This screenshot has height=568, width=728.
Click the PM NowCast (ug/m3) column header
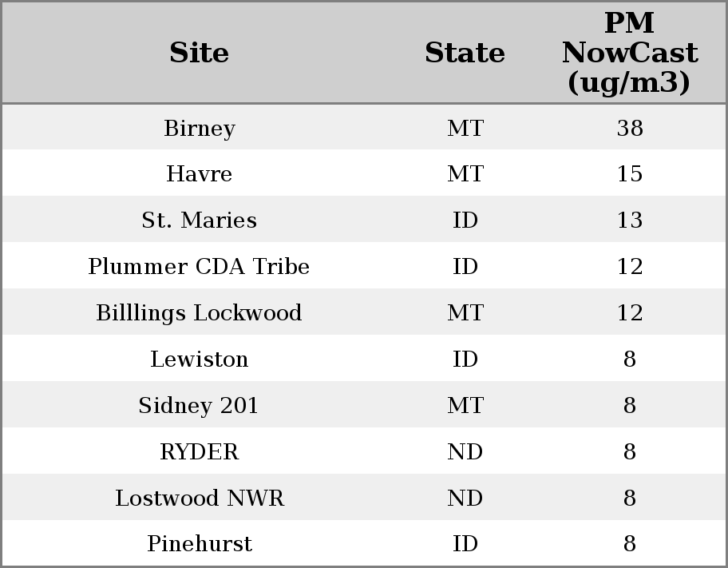tap(629, 54)
